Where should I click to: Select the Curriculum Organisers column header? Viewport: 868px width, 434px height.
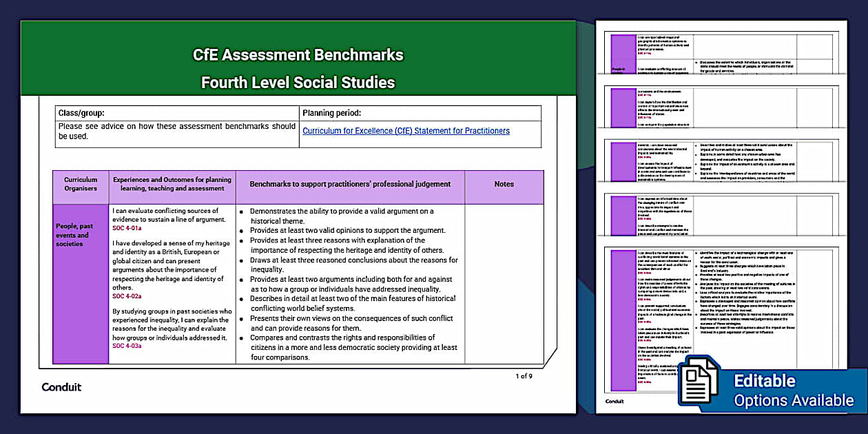(x=81, y=184)
